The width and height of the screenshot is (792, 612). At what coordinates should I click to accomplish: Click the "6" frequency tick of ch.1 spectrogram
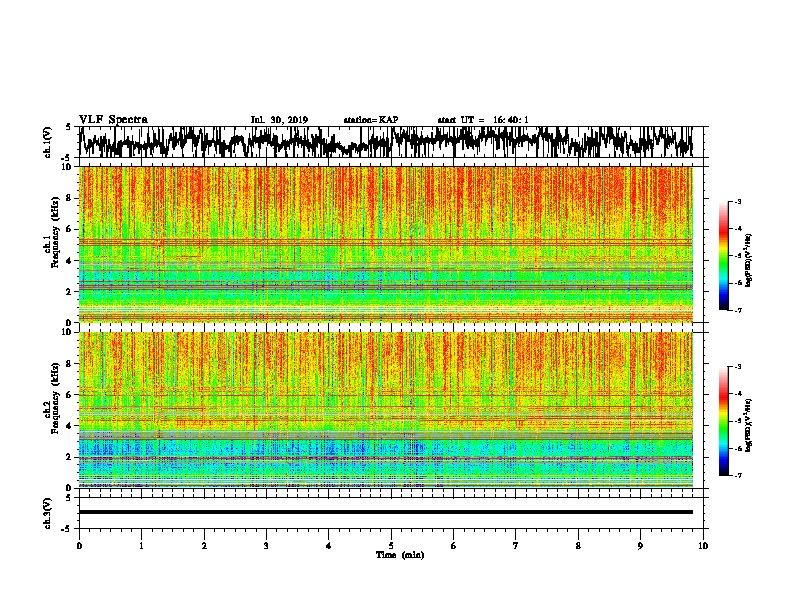pos(70,229)
